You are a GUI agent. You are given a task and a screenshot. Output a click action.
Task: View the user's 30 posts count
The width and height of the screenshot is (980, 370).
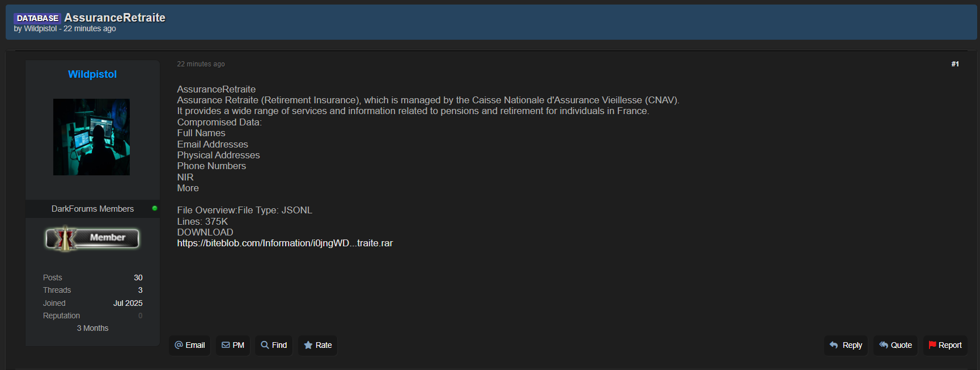point(138,277)
